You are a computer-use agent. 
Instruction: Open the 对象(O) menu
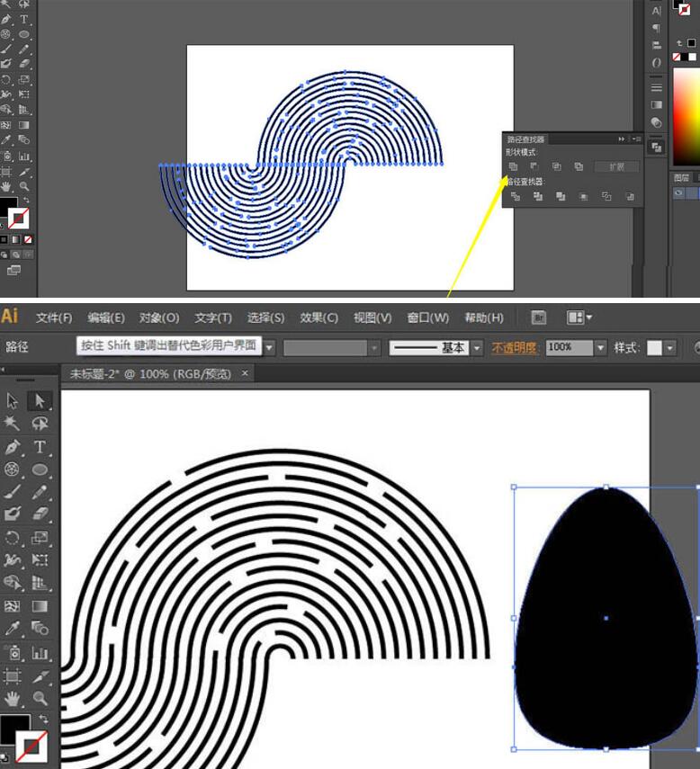[x=159, y=317]
